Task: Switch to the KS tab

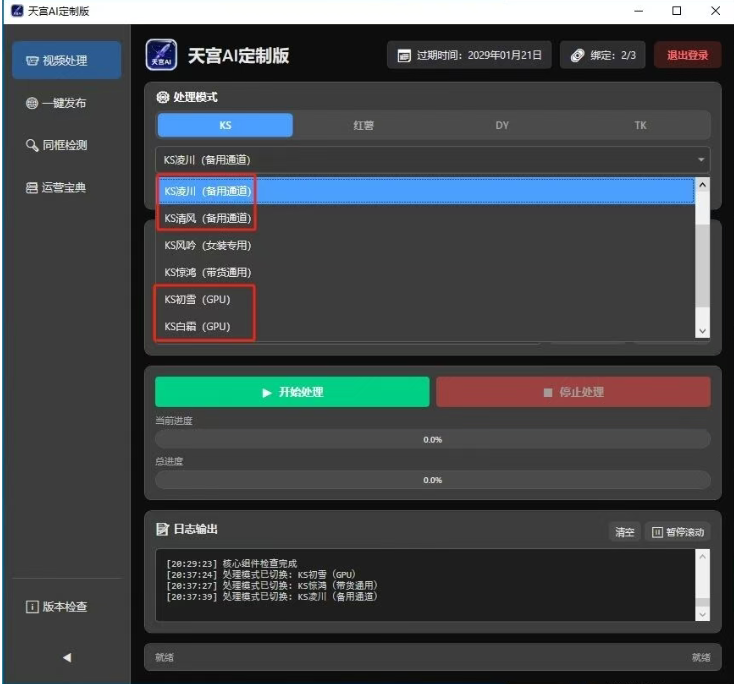Action: [225, 125]
